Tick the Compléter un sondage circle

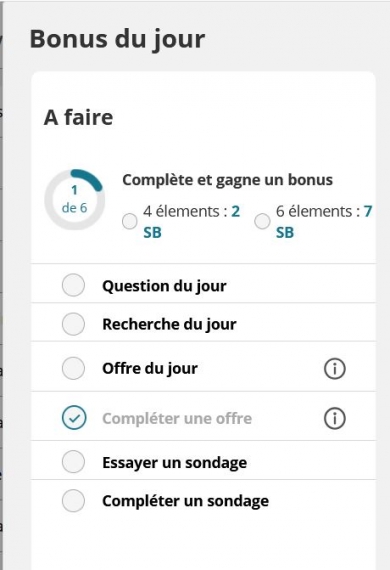tap(73, 501)
